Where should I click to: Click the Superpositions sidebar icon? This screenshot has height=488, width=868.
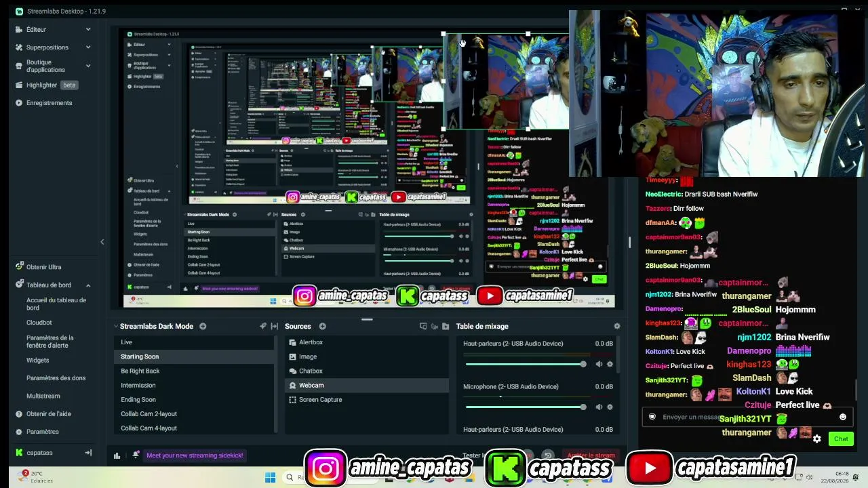pos(19,47)
